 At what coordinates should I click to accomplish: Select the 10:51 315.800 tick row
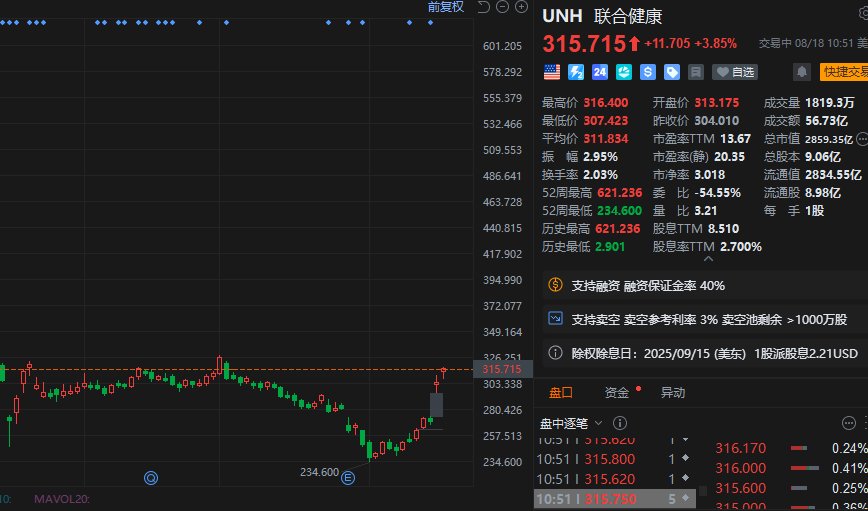613,459
